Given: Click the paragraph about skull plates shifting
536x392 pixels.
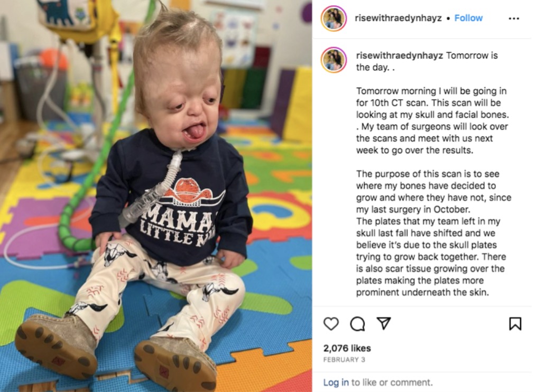Looking at the screenshot, I should (x=430, y=256).
